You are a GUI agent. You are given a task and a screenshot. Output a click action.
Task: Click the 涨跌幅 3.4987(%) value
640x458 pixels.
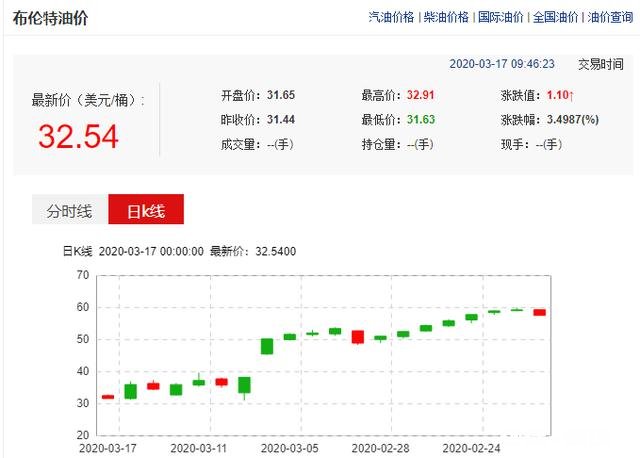(572, 120)
